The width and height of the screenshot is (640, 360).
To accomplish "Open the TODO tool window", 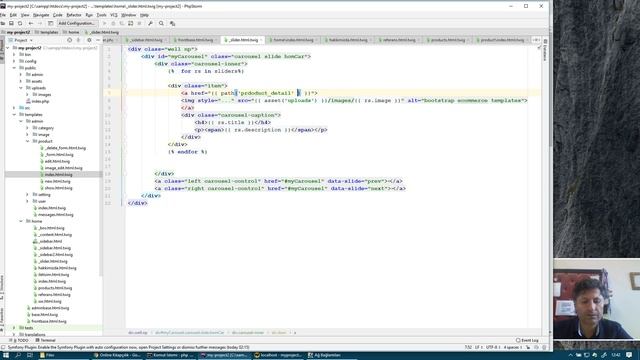I will point(20,340).
